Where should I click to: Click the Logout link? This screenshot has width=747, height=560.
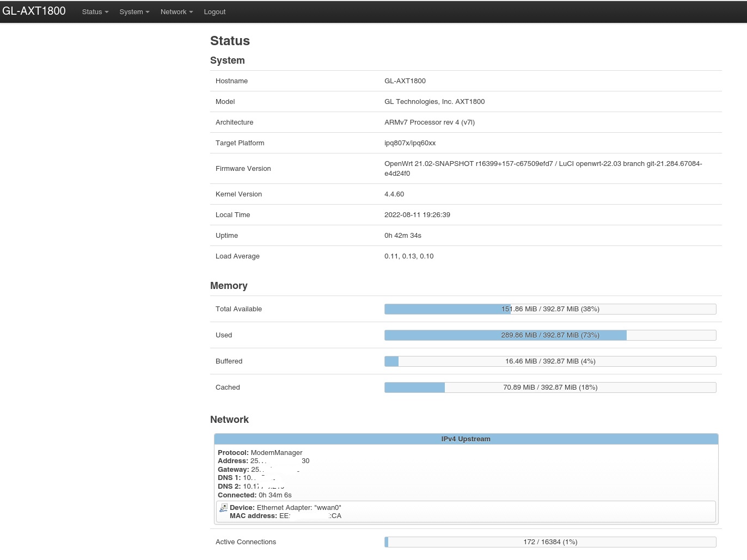215,12
